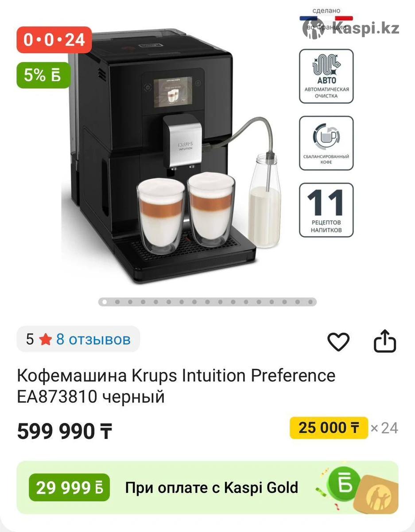This screenshot has width=415, height=532.
Task: Tap the Kaspi.kz logo watermark
Action: click(x=351, y=28)
